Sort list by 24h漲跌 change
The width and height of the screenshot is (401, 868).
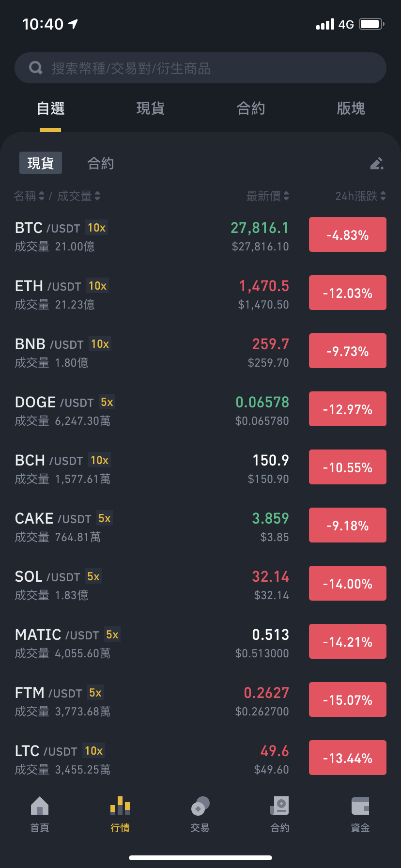[x=361, y=196]
